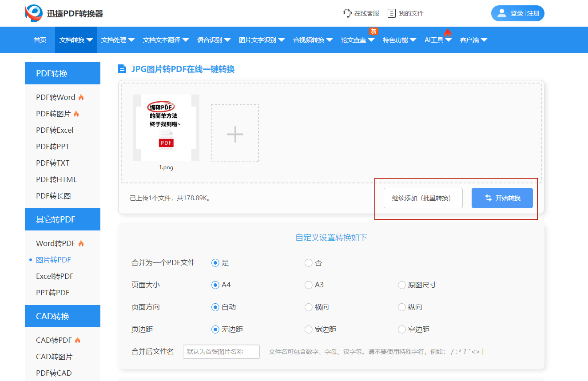Viewport: 588px width, 381px height.
Task: Click the flame icon next to PDF转Word
Action: tap(81, 97)
